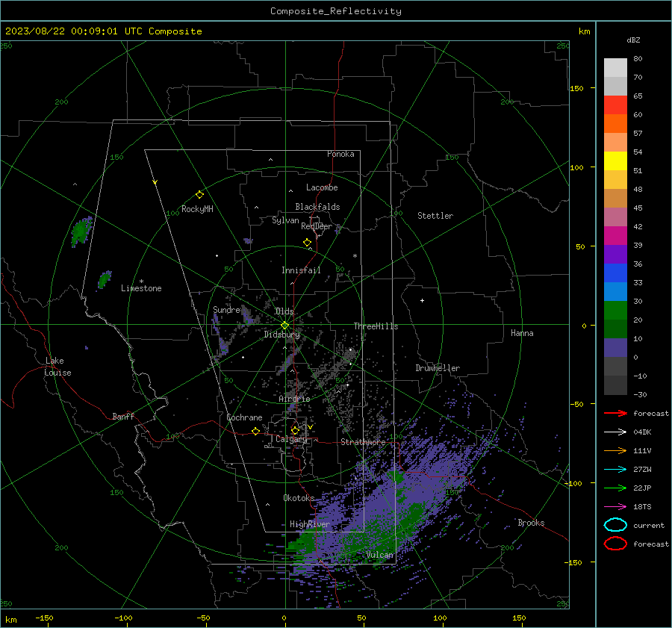Click the red forecast ellipse icon
672x628 pixels.
[615, 544]
